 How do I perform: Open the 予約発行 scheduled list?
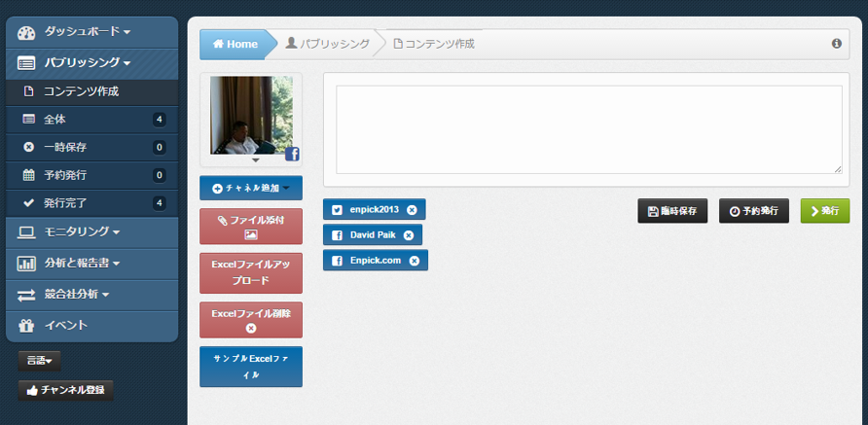[91, 175]
